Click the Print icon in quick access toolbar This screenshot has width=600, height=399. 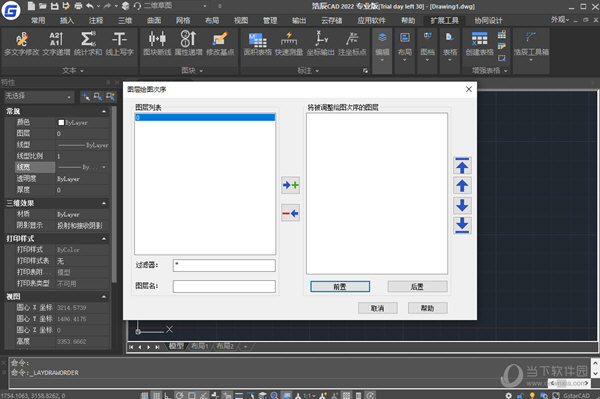(78, 6)
